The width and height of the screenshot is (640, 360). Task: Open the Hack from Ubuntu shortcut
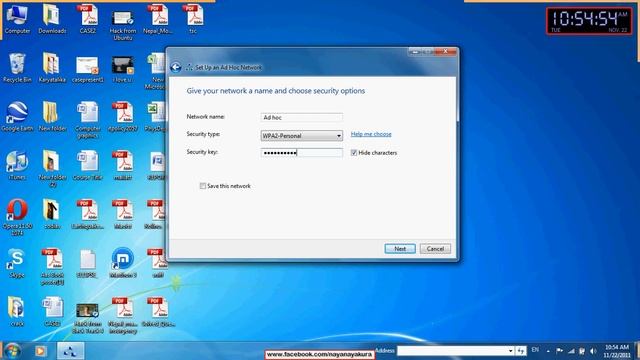coord(123,24)
